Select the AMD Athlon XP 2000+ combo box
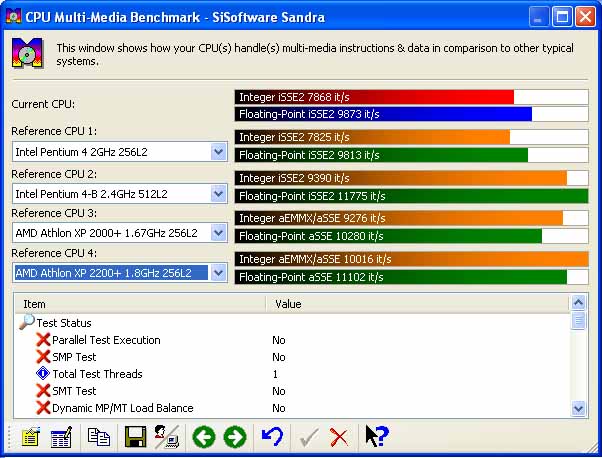 point(120,233)
